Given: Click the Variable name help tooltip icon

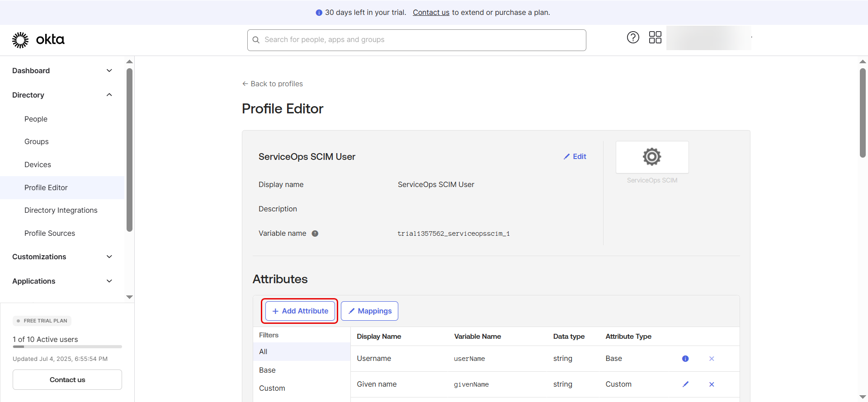Looking at the screenshot, I should pos(315,234).
